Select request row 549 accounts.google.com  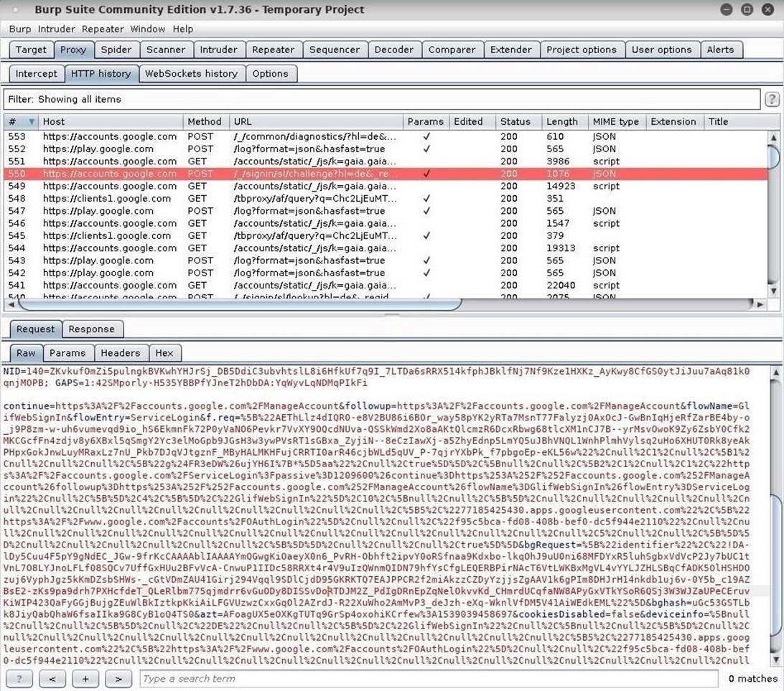point(109,187)
